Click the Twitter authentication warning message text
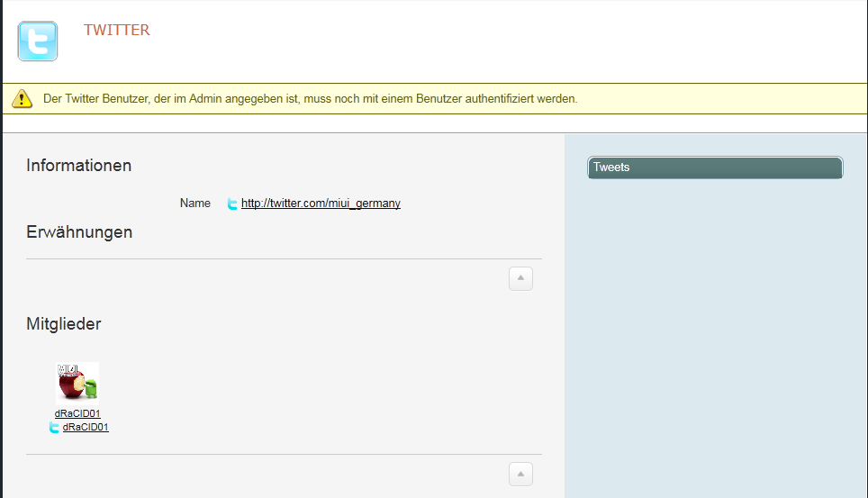 pyautogui.click(x=310, y=98)
